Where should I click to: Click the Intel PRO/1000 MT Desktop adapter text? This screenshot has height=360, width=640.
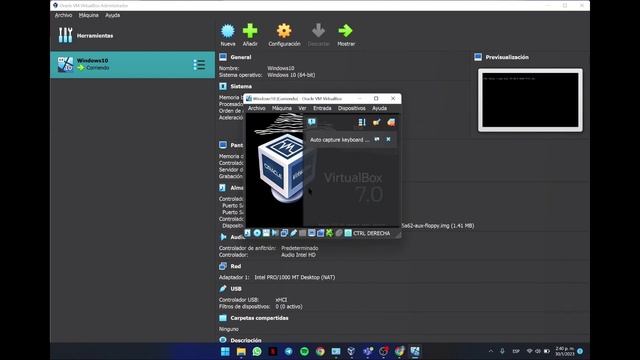[x=295, y=277]
